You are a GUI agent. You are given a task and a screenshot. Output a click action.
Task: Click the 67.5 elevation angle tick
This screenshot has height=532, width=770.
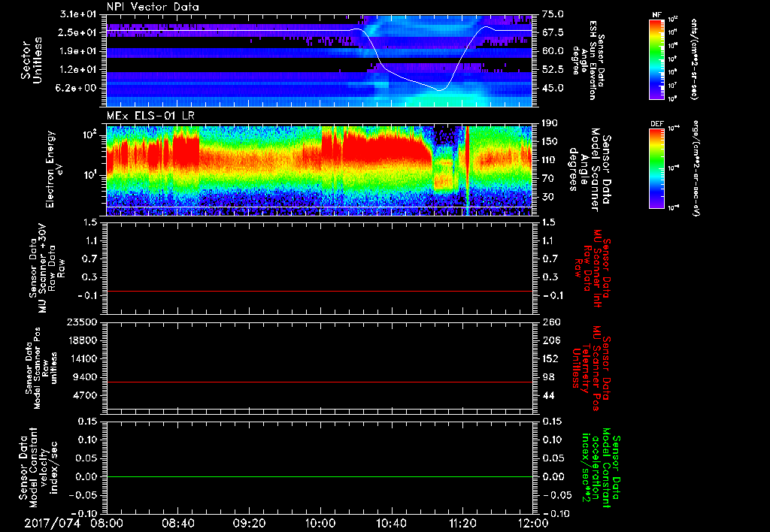[553, 32]
